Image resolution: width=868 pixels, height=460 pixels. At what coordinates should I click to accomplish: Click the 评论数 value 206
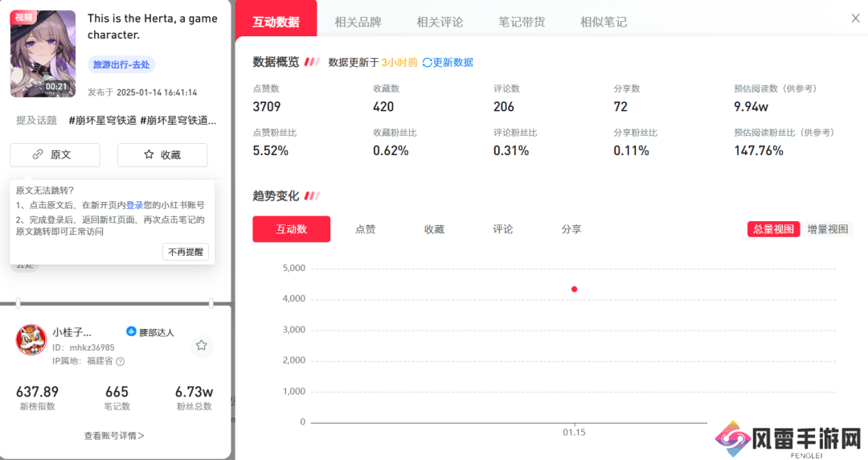(x=504, y=106)
